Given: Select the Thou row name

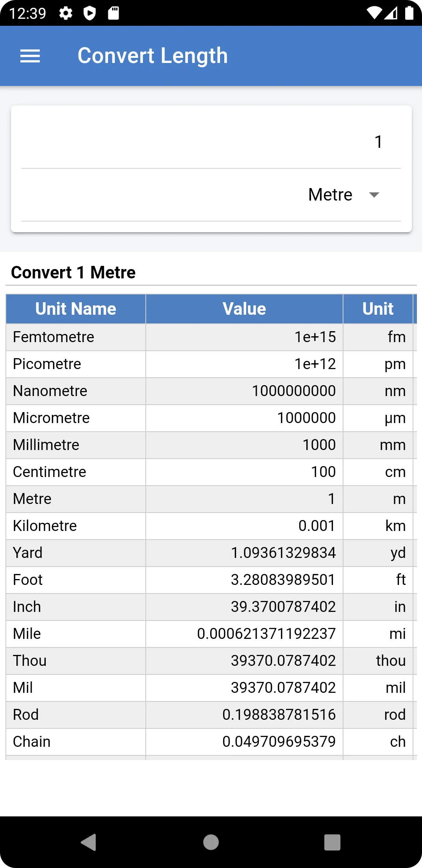Looking at the screenshot, I should 30,661.
